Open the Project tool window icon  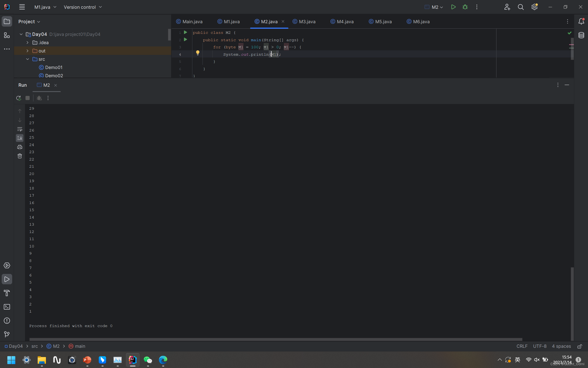point(7,21)
